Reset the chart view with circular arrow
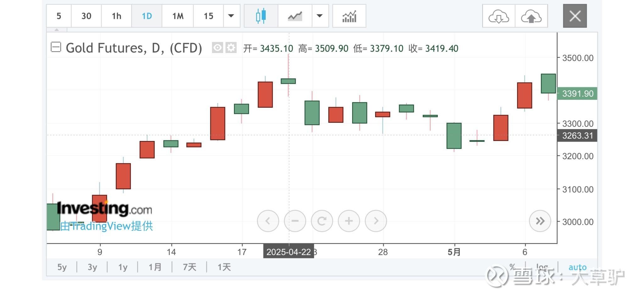Viewport: 644px width, 297px height. (322, 221)
